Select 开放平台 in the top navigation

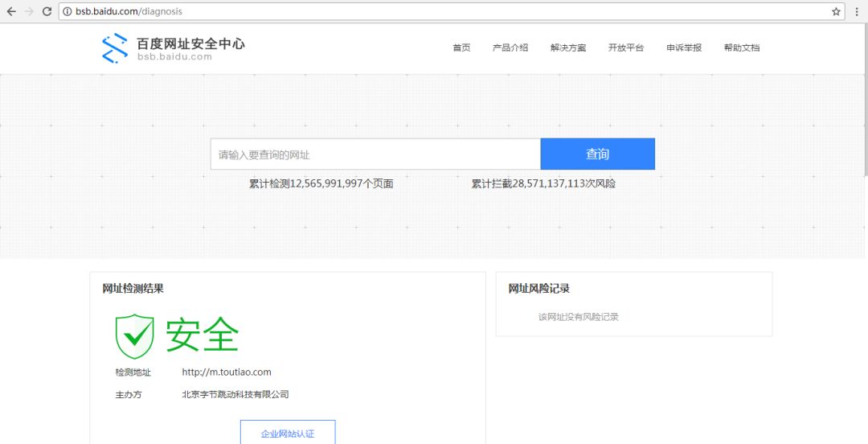[626, 47]
